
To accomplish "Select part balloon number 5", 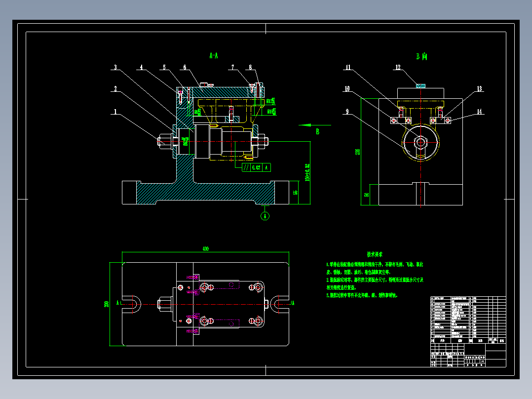I will [164, 67].
